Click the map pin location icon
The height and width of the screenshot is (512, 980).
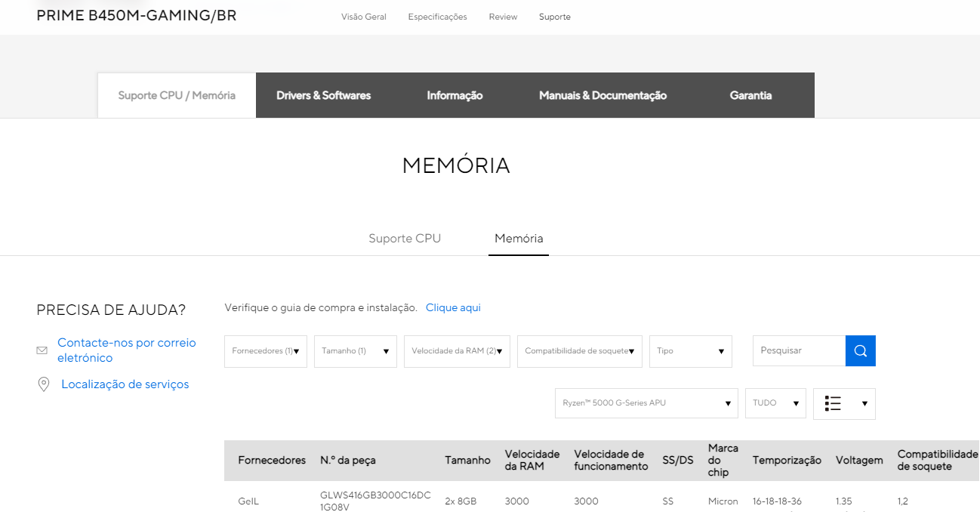[x=43, y=384]
